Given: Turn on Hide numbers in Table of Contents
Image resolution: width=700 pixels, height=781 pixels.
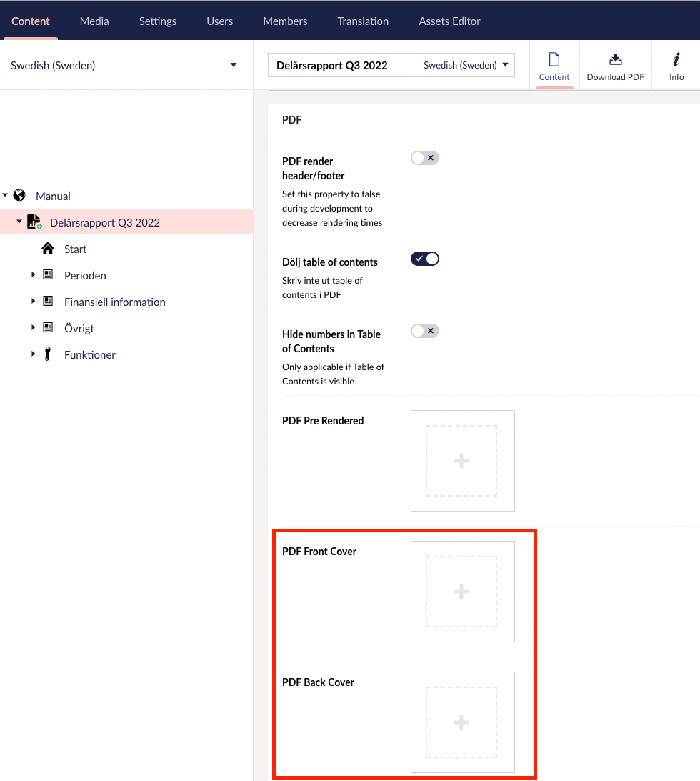Looking at the screenshot, I should tap(424, 331).
